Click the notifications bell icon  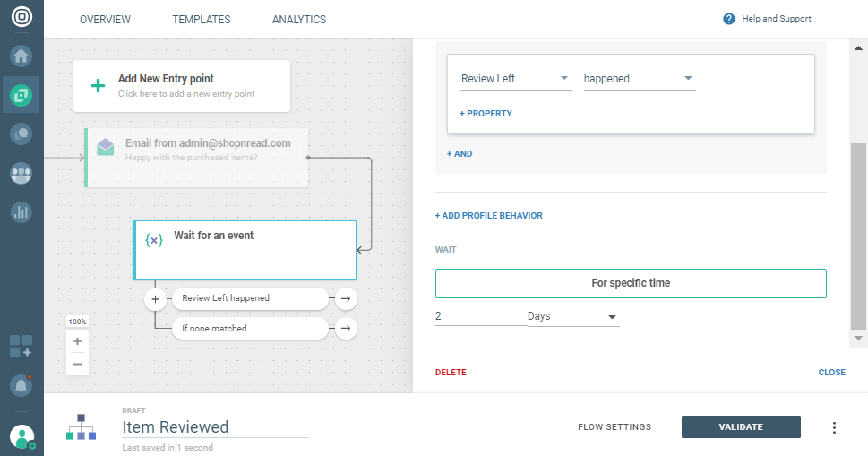pyautogui.click(x=21, y=385)
